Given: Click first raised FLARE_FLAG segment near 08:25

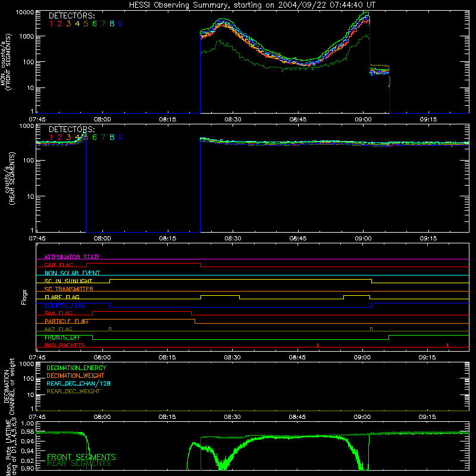Looking at the screenshot, I should click(x=220, y=295).
